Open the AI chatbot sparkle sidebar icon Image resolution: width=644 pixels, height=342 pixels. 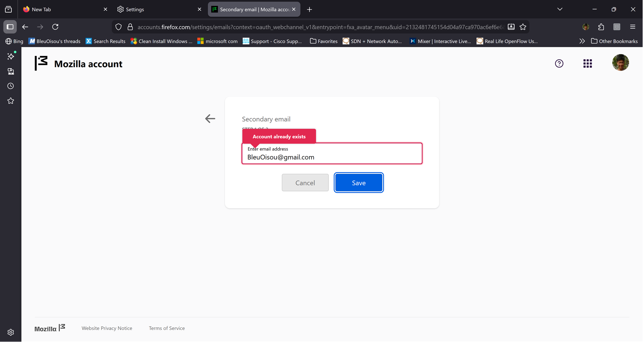tap(11, 56)
